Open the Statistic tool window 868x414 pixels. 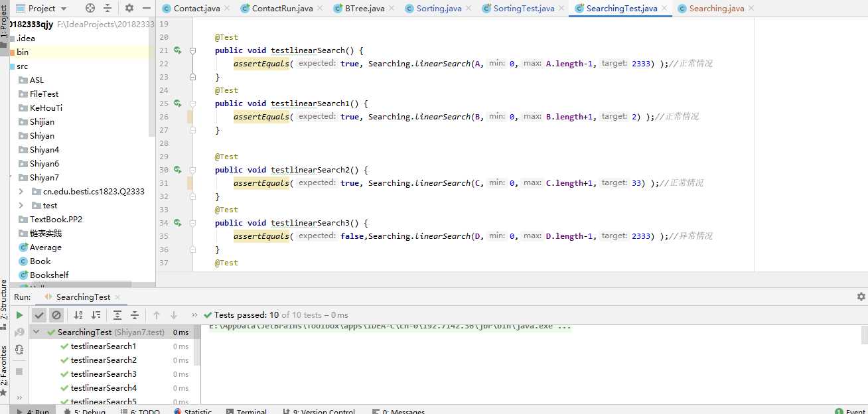(192, 411)
